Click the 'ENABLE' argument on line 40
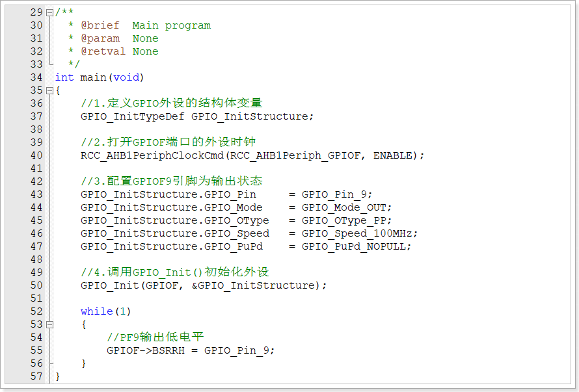579x392 pixels. coord(392,155)
